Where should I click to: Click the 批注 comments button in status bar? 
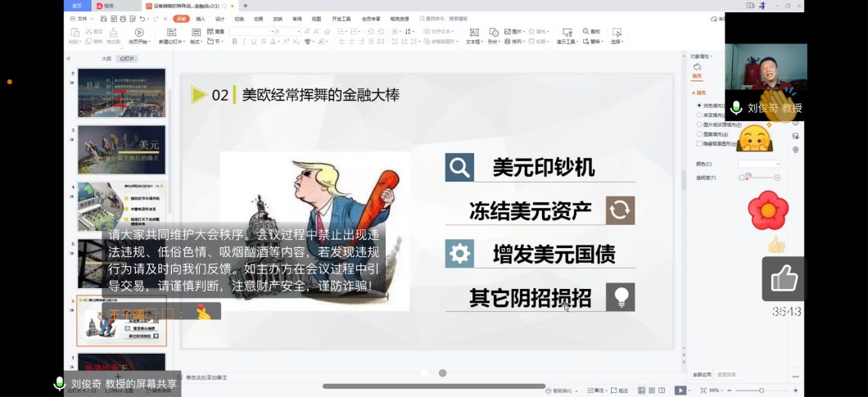click(x=619, y=390)
